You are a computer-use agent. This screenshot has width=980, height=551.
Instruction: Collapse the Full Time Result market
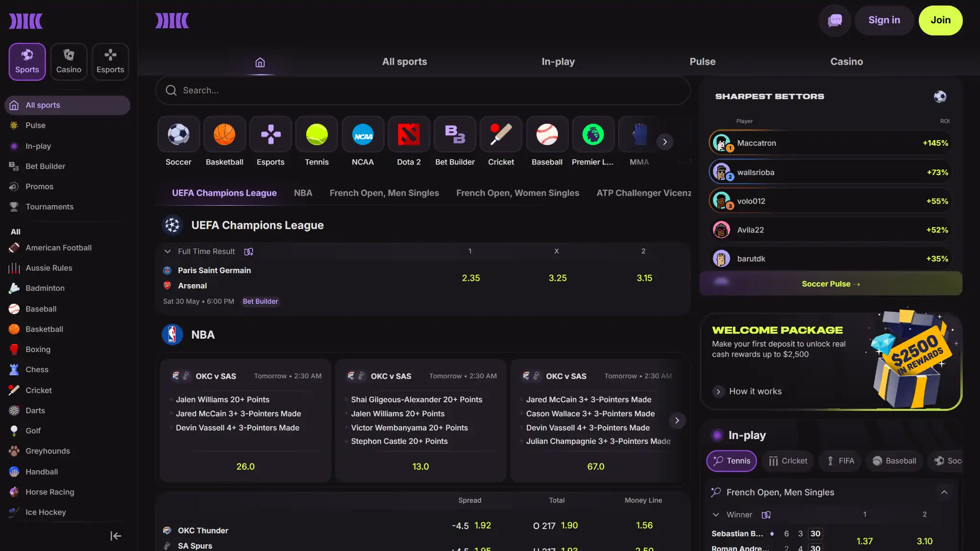[167, 252]
